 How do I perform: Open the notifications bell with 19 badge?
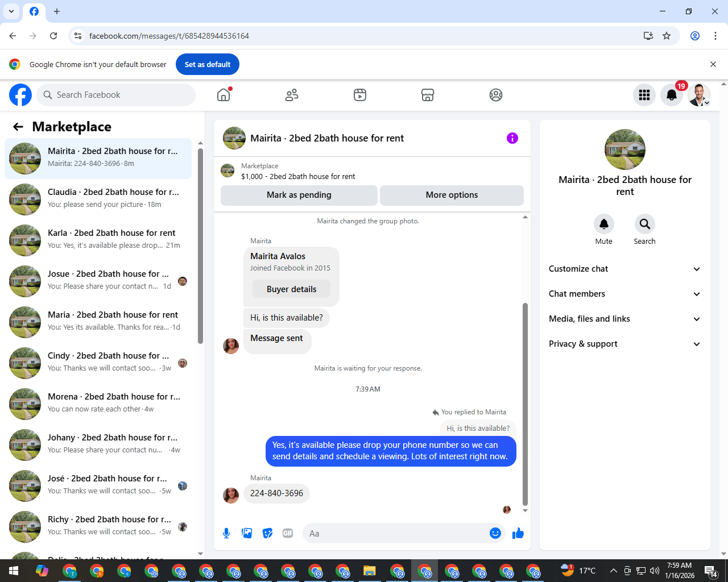pyautogui.click(x=672, y=95)
